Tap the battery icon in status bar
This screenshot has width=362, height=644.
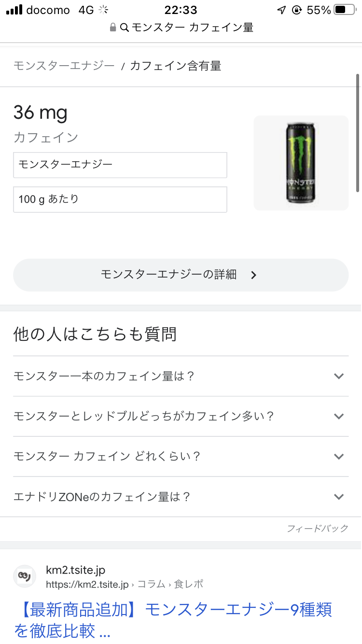coord(343,10)
